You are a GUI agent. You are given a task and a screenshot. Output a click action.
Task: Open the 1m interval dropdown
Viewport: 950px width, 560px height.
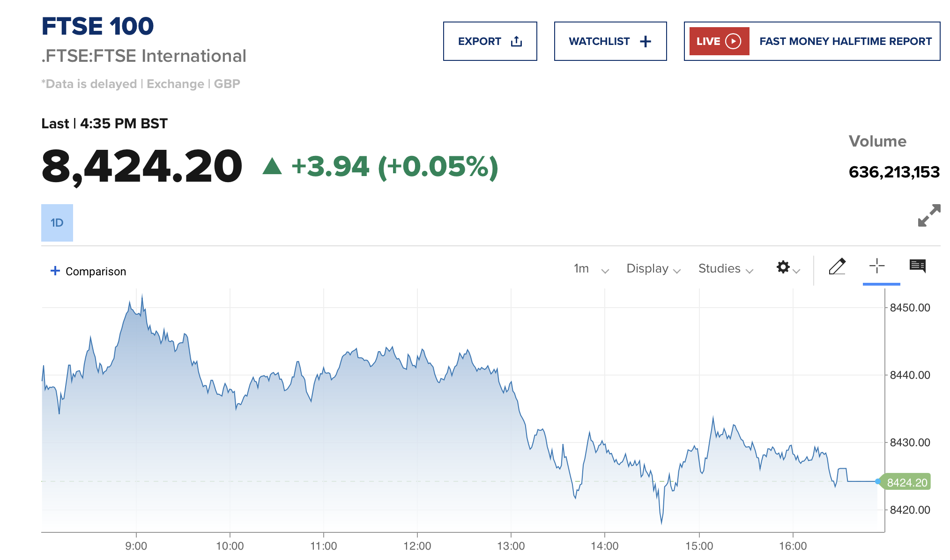pyautogui.click(x=591, y=269)
